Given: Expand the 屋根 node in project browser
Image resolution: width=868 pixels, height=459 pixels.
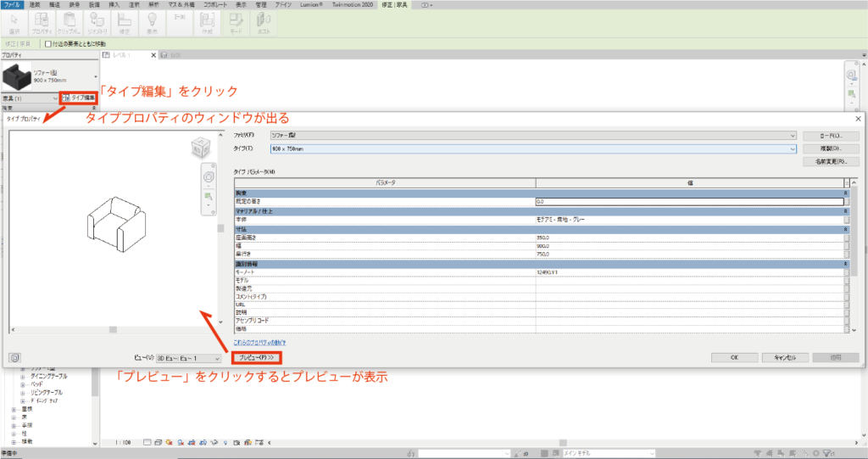Looking at the screenshot, I should click(x=14, y=409).
